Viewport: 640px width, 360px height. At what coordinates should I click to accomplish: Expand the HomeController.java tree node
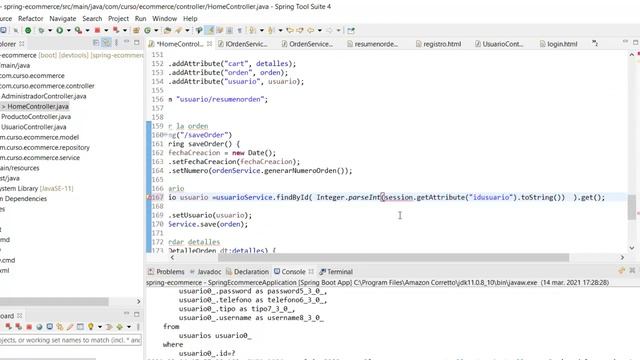tap(3, 107)
